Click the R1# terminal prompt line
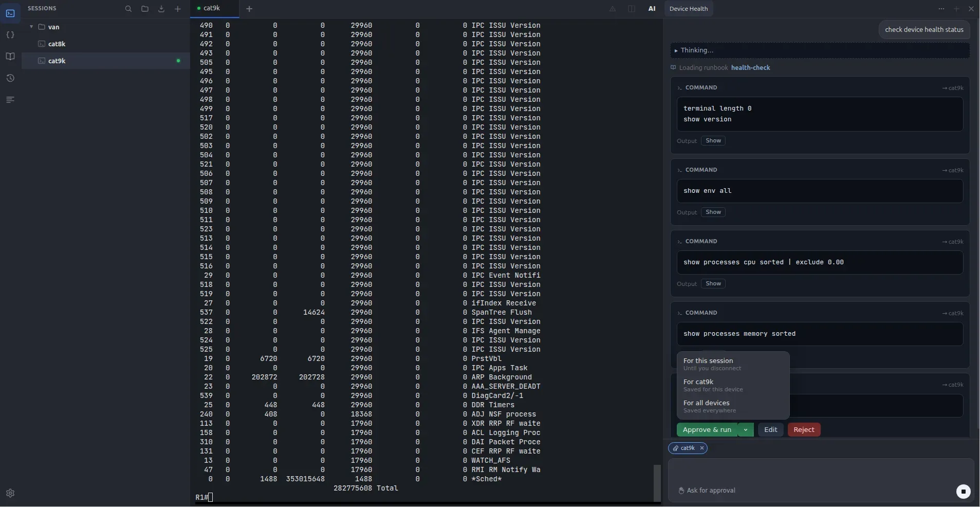 (x=204, y=497)
